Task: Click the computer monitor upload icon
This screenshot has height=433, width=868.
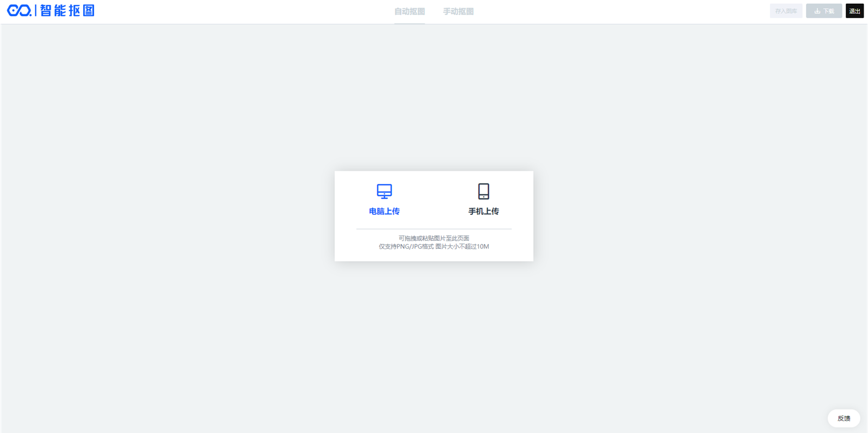Action: click(x=384, y=191)
